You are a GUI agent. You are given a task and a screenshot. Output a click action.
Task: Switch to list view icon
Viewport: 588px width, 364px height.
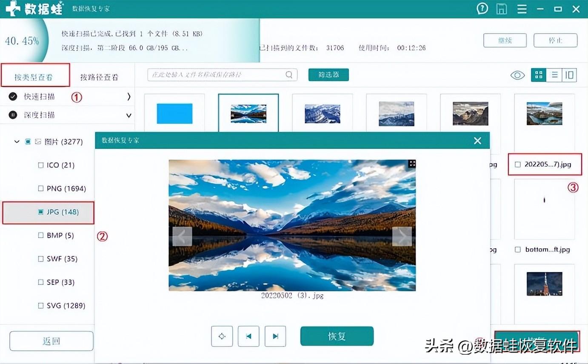(x=554, y=74)
